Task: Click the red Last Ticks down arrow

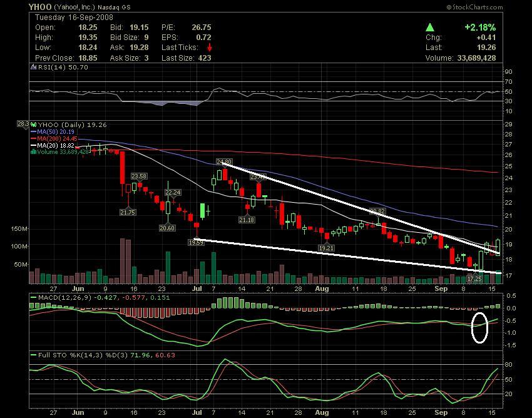Action: pos(210,48)
